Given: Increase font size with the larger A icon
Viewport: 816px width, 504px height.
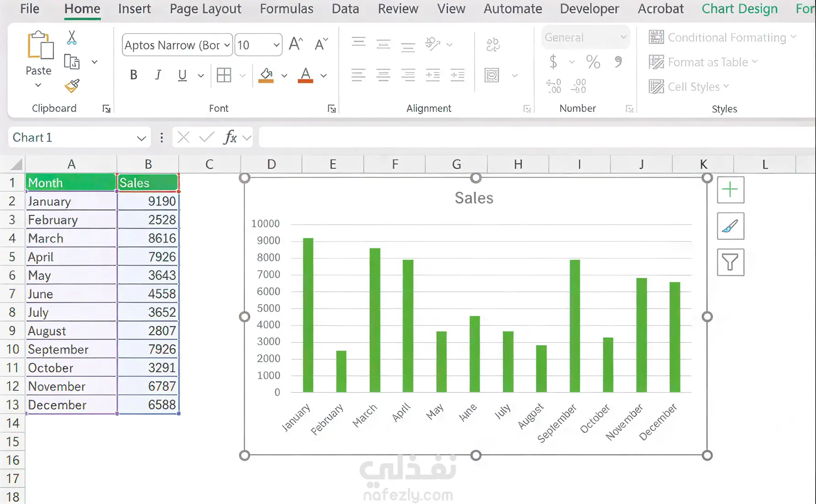Looking at the screenshot, I should pyautogui.click(x=296, y=44).
